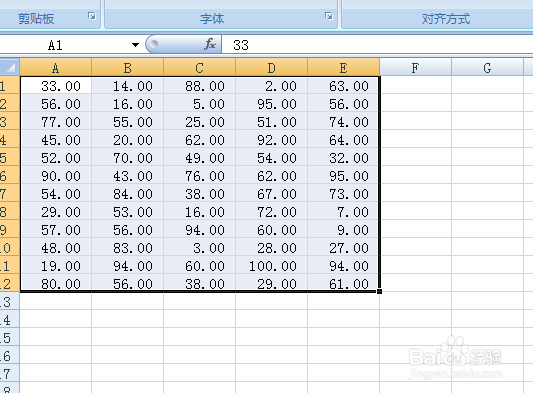Click cell D4 containing 92.00
This screenshot has height=393, width=533.
(x=272, y=139)
